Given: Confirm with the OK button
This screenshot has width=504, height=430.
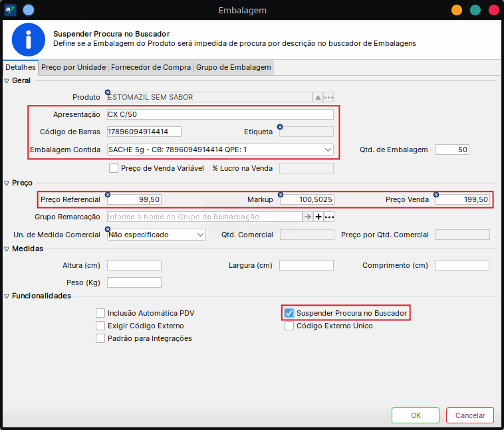Looking at the screenshot, I should (416, 415).
